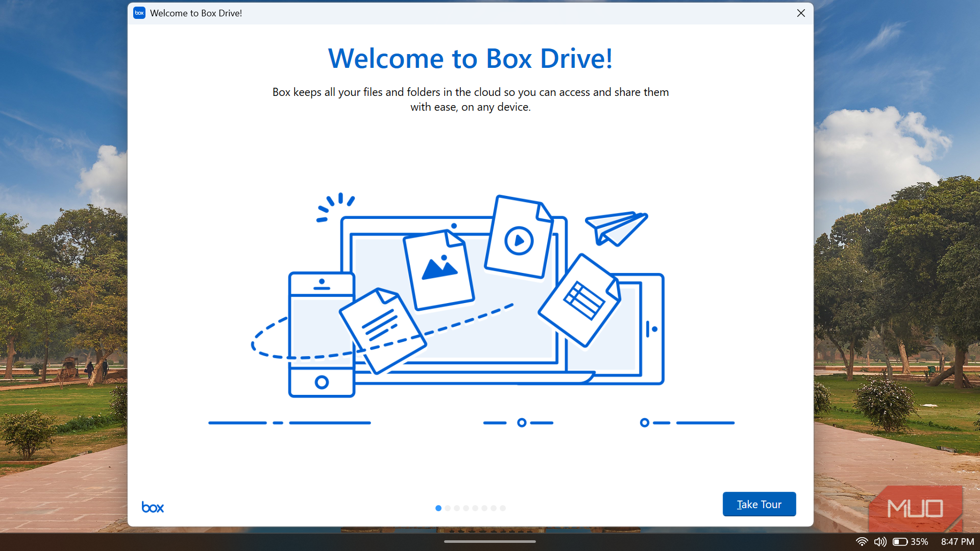
Task: Click the battery 35% indicator
Action: (910, 542)
